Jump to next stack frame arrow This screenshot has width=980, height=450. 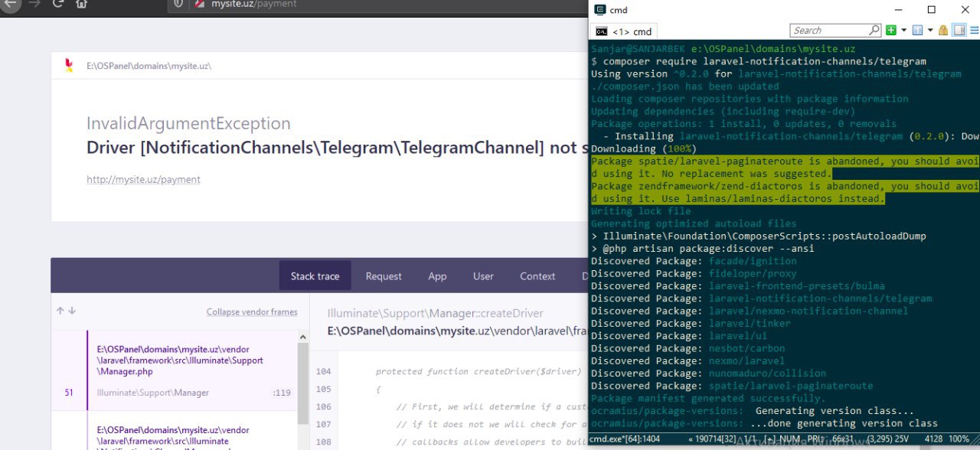[72, 311]
